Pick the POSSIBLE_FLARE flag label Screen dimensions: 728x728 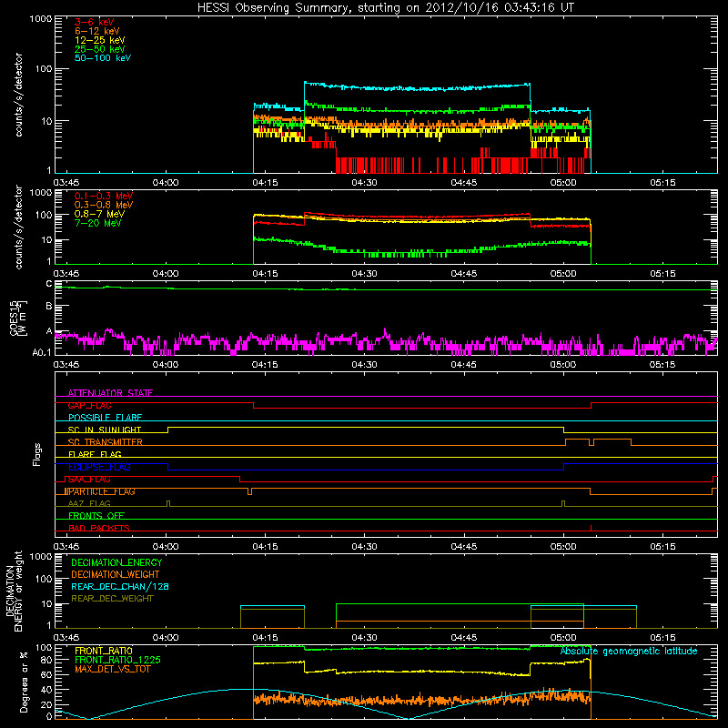[x=105, y=418]
